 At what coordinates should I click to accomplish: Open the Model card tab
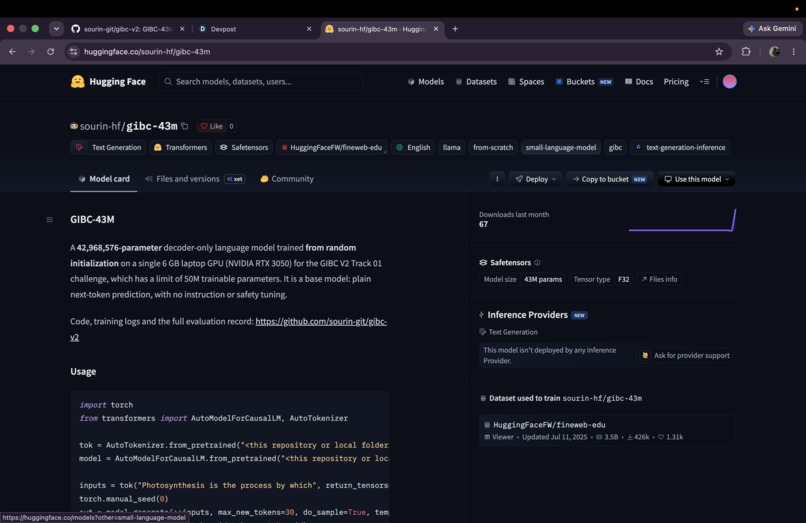point(104,179)
